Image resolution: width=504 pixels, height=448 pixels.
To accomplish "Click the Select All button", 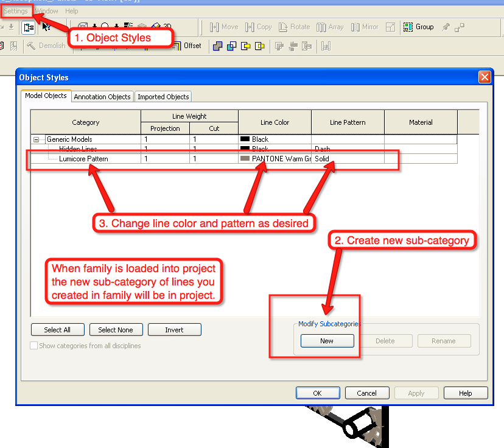I will tap(58, 330).
